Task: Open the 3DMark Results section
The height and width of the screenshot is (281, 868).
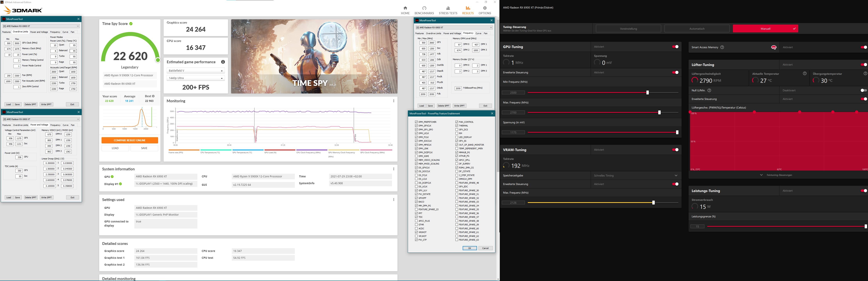Action: [x=468, y=11]
